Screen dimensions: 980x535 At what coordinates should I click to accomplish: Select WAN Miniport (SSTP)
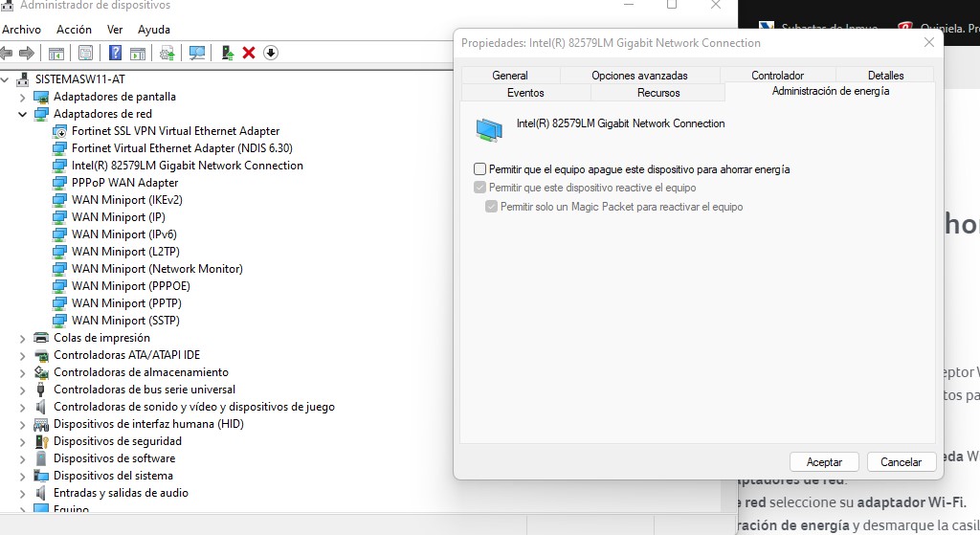125,320
